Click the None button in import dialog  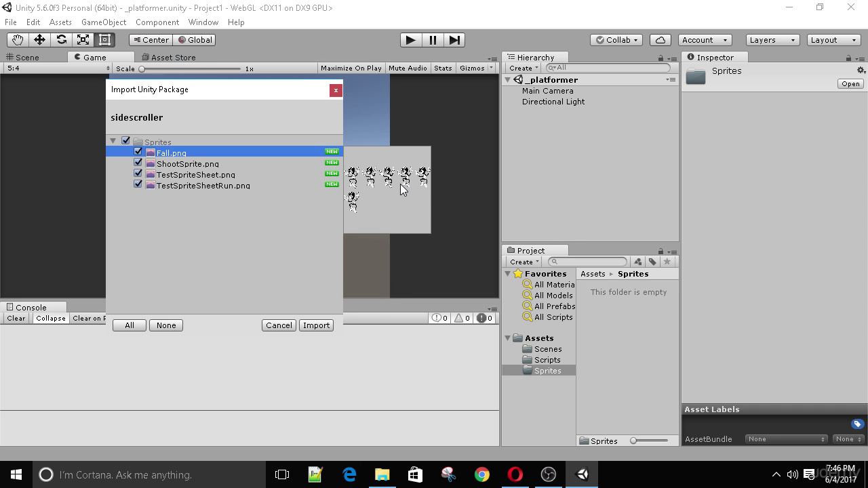166,325
